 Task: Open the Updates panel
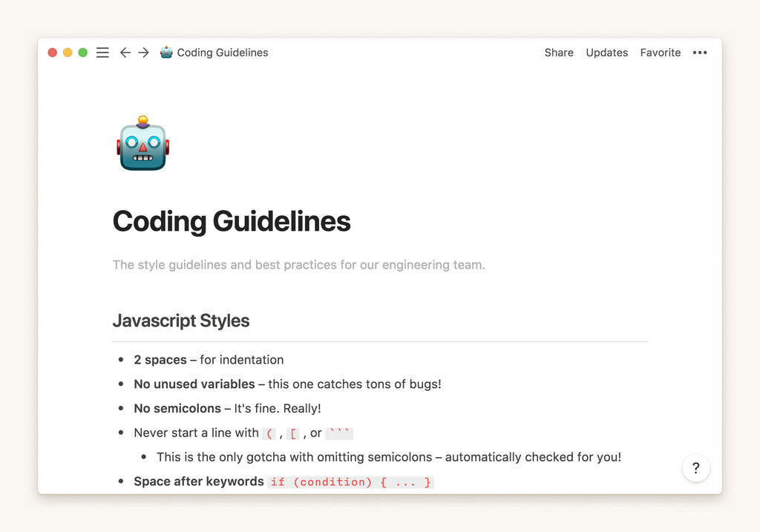pos(607,53)
